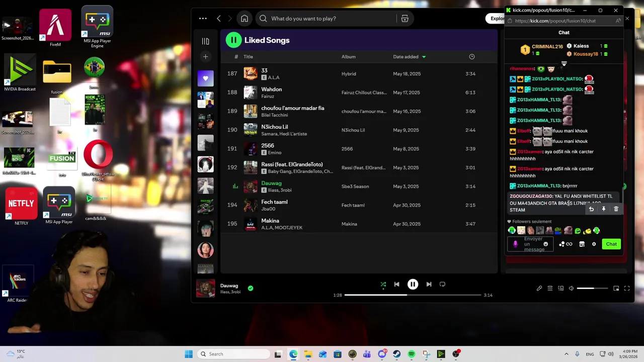Viewport: 644px width, 362px height.
Task: Open the Liked Songs heart playlist tile
Action: coord(205,78)
